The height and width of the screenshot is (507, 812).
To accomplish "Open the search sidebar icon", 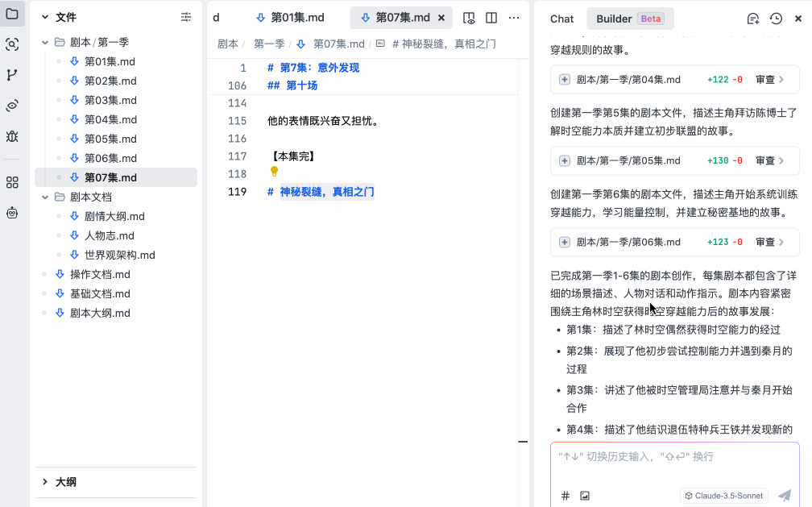I will 12,44.
